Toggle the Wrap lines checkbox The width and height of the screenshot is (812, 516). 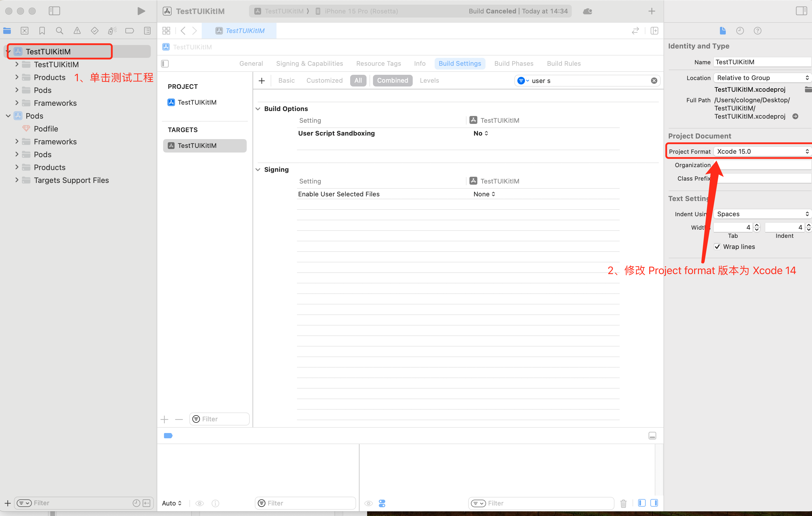(717, 247)
